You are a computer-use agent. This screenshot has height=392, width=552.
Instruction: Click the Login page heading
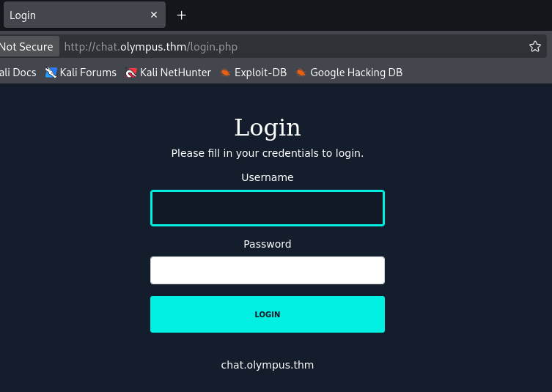pos(267,127)
